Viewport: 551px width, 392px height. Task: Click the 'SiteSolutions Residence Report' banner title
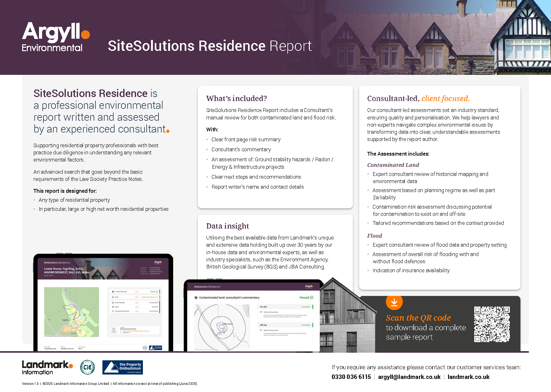[x=210, y=46]
